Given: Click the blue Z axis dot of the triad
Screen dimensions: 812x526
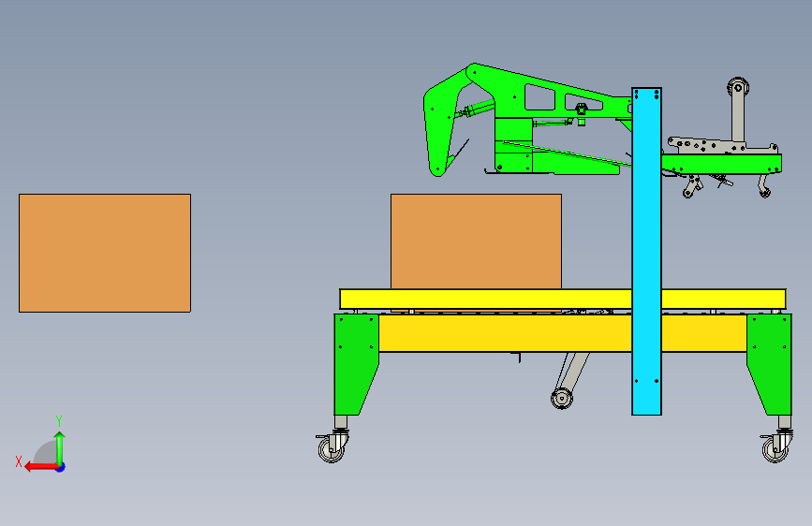Looking at the screenshot, I should [x=61, y=467].
